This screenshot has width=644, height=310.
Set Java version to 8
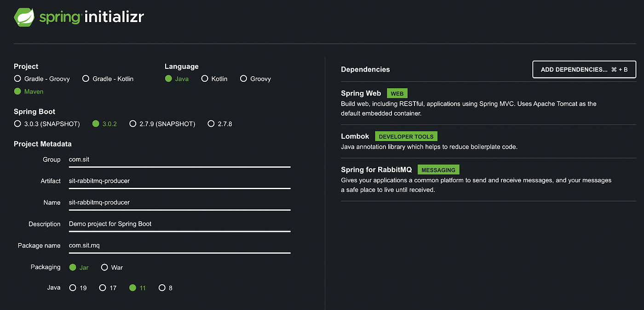point(166,288)
